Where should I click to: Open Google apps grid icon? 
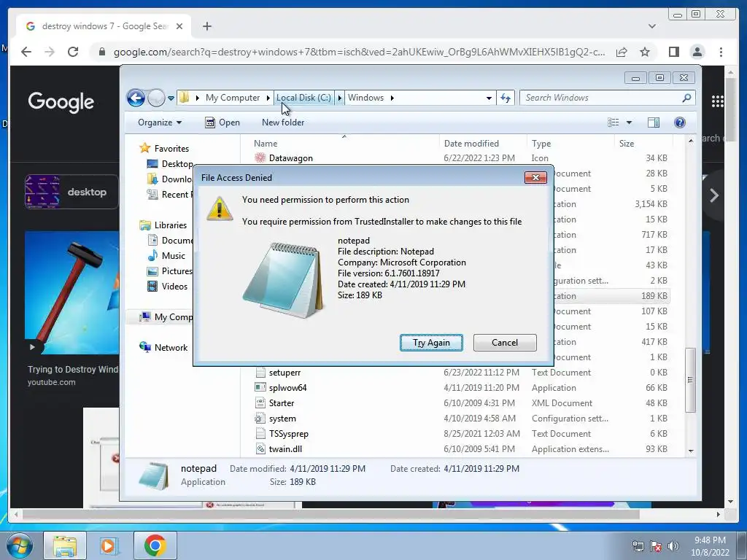(x=718, y=101)
